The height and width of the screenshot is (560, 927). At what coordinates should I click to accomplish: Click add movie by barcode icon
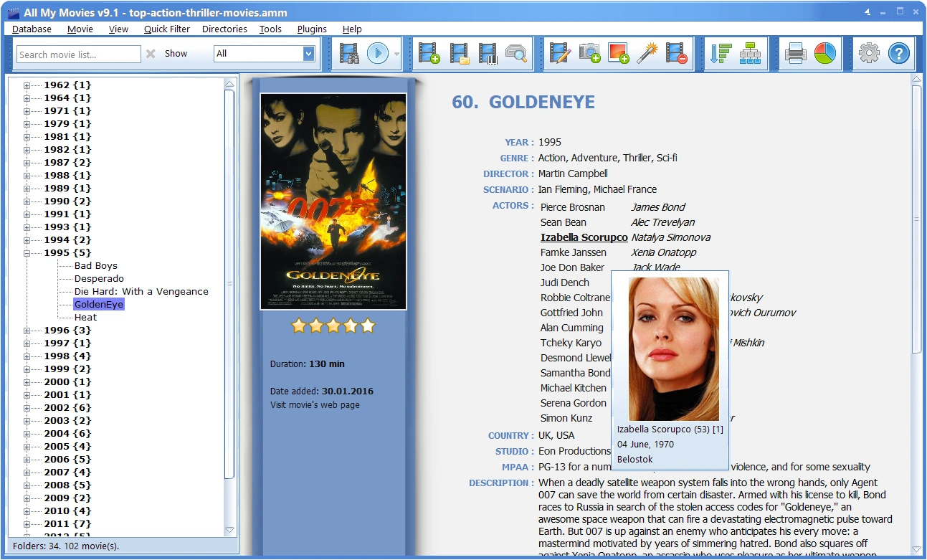pyautogui.click(x=488, y=54)
